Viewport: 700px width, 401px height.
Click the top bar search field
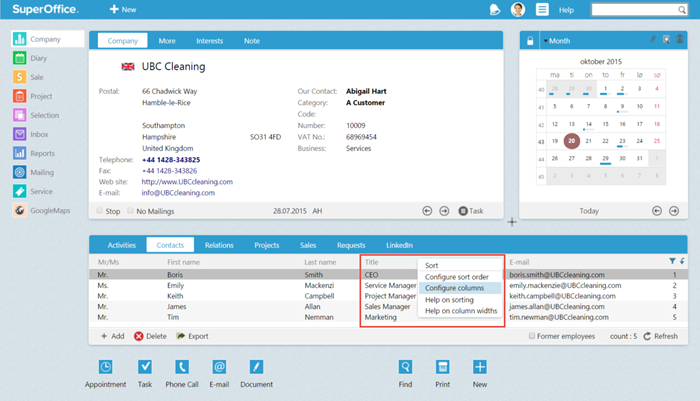pos(634,10)
